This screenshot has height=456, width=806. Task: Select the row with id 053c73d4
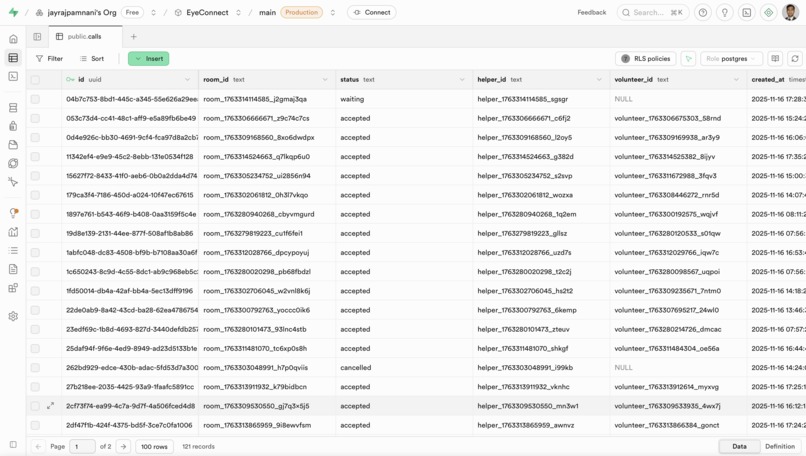[x=35, y=118]
